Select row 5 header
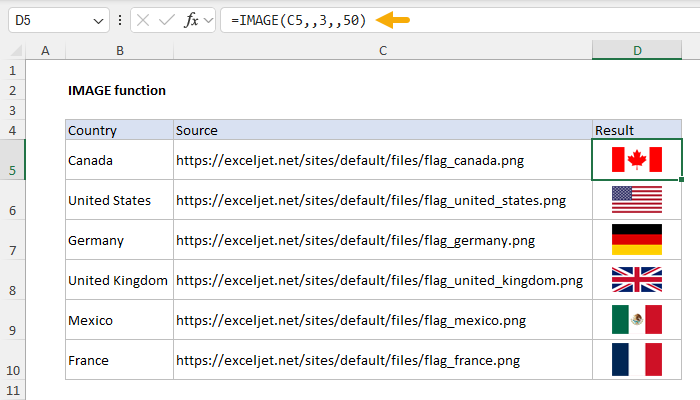The width and height of the screenshot is (700, 400). [12, 160]
